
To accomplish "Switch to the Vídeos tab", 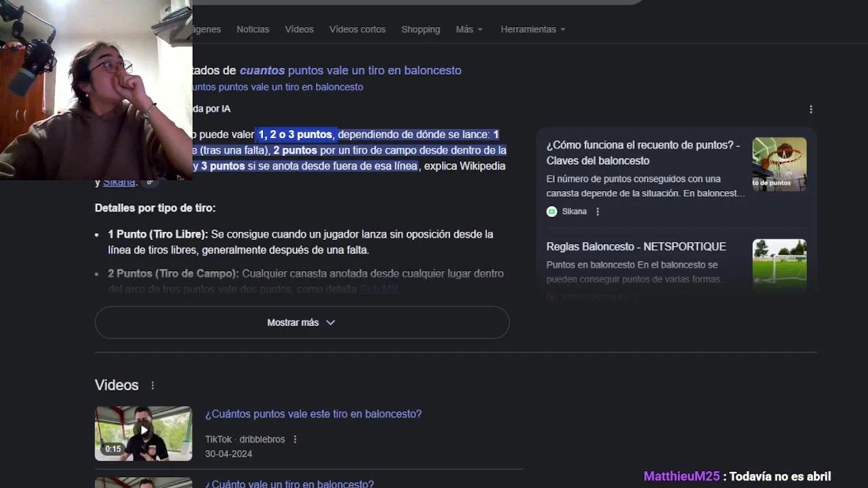I will (x=299, y=29).
